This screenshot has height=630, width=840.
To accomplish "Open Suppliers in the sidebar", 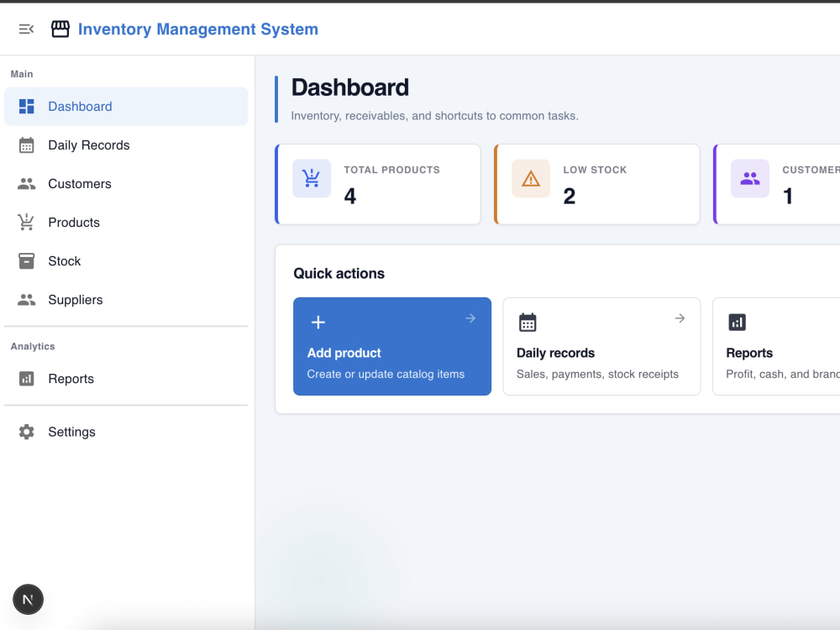I will pyautogui.click(x=126, y=300).
